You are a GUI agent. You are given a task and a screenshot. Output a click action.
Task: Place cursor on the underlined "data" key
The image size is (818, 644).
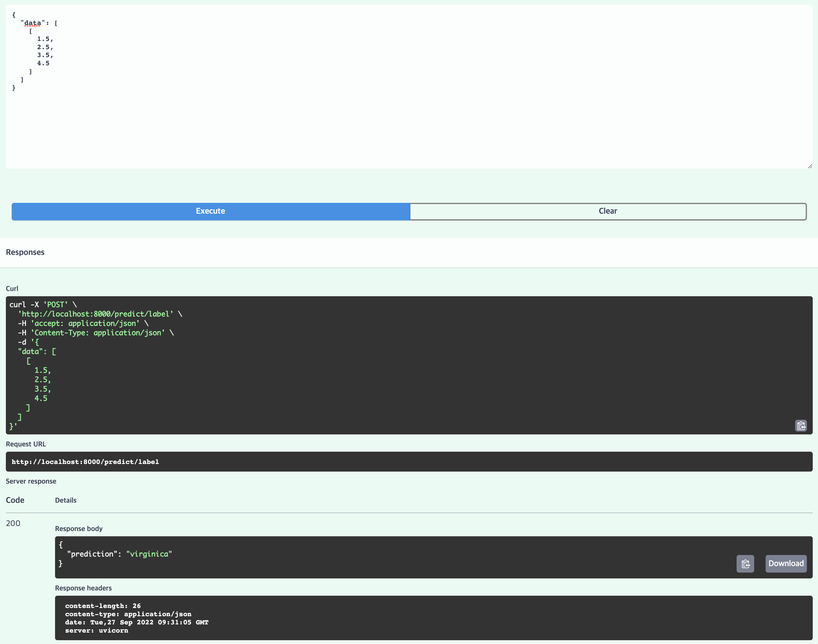point(32,23)
